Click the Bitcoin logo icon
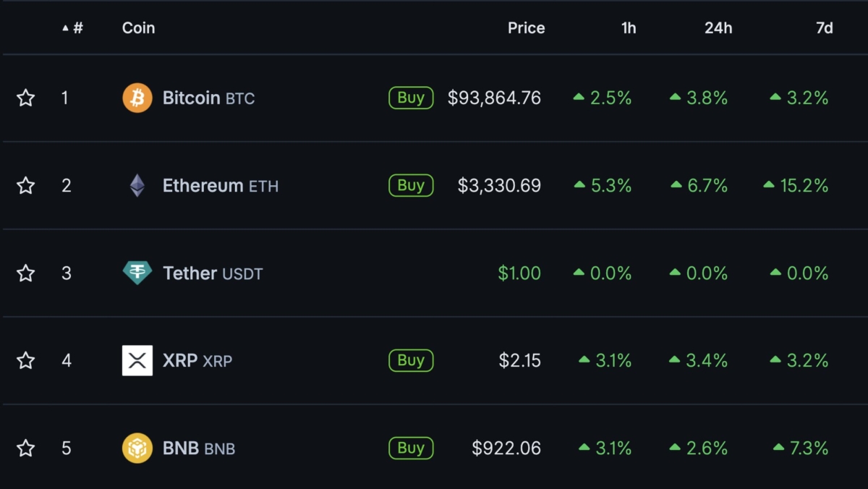 [x=137, y=98]
